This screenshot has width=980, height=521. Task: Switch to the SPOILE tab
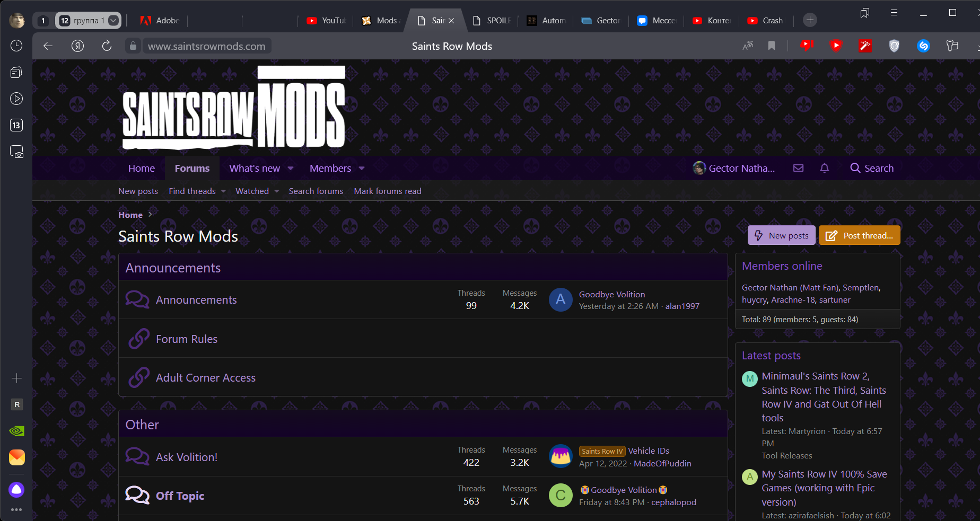tap(492, 21)
